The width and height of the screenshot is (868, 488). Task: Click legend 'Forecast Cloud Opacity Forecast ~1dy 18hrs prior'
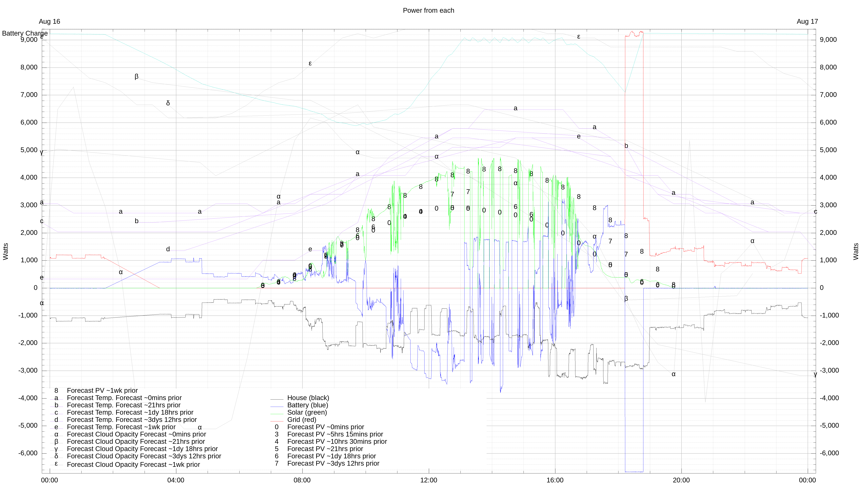(142, 449)
